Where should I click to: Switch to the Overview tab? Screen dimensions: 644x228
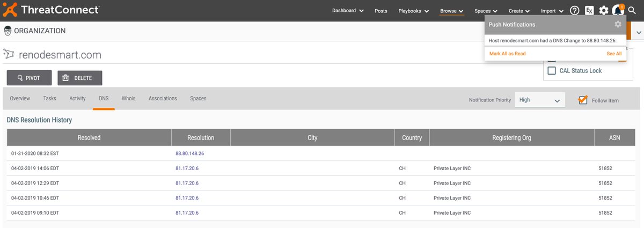20,99
